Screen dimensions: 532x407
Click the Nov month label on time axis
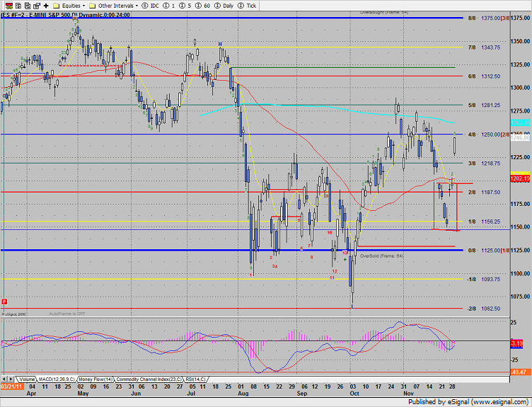[x=408, y=394]
